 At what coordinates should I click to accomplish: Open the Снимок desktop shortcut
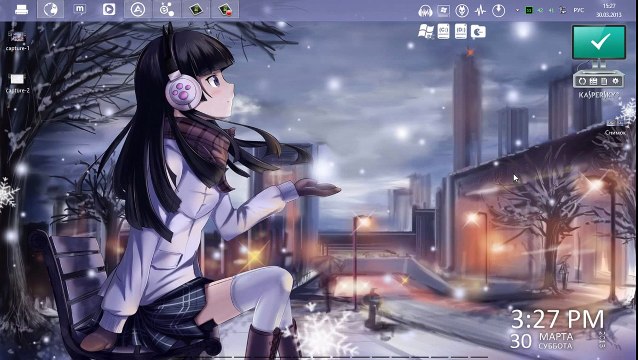coord(615,127)
